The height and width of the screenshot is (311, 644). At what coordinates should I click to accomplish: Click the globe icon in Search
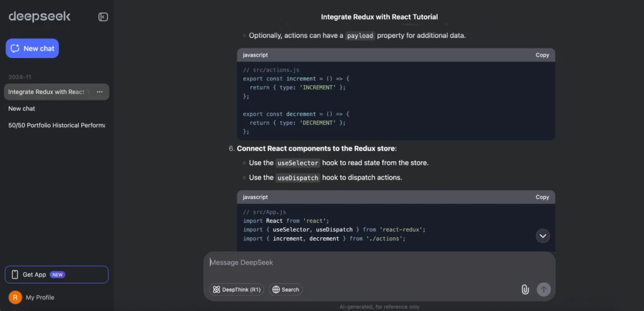[276, 290]
